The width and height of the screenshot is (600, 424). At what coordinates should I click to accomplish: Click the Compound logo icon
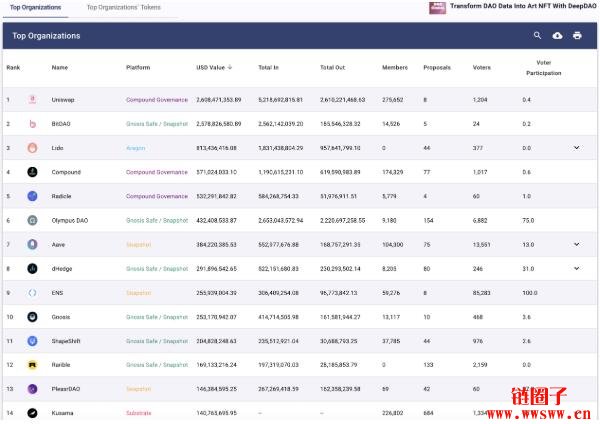pyautogui.click(x=33, y=172)
